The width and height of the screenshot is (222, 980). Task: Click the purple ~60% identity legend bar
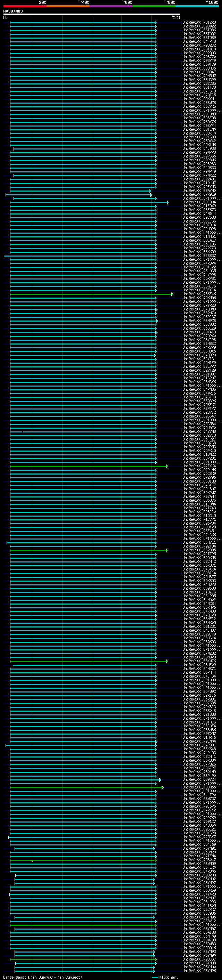[x=111, y=6]
